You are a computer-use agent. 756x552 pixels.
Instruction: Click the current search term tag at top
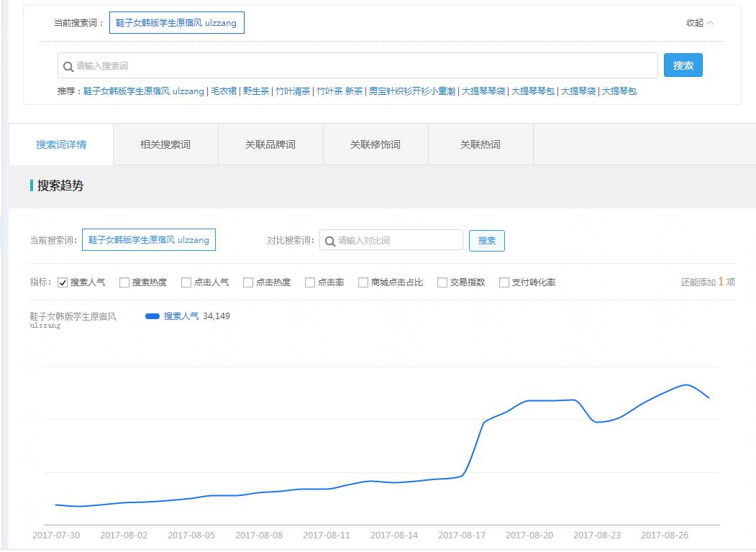177,23
